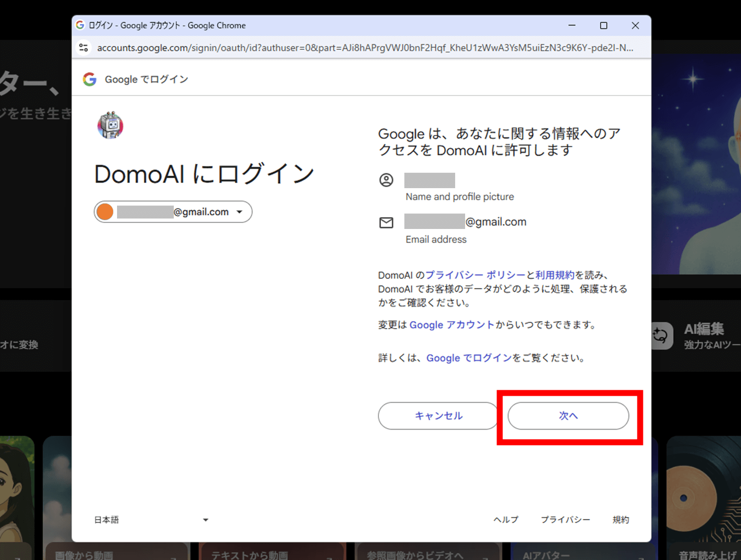This screenshot has width=741, height=560.
Task: Click the site info icon in address bar
Action: pyautogui.click(x=84, y=48)
